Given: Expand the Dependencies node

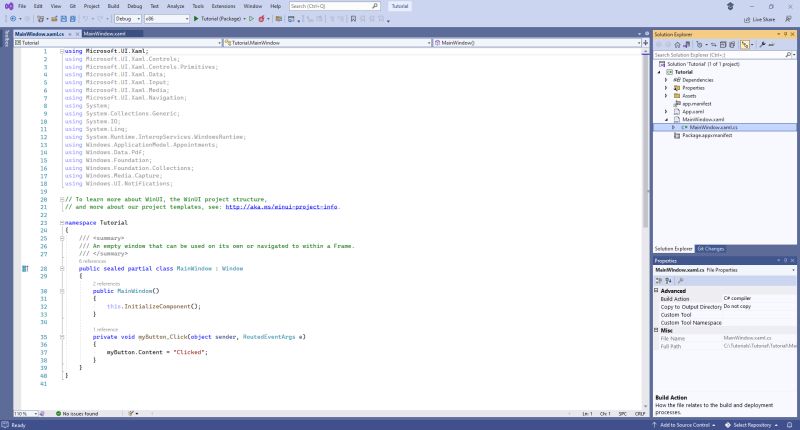Looking at the screenshot, I should [x=666, y=80].
